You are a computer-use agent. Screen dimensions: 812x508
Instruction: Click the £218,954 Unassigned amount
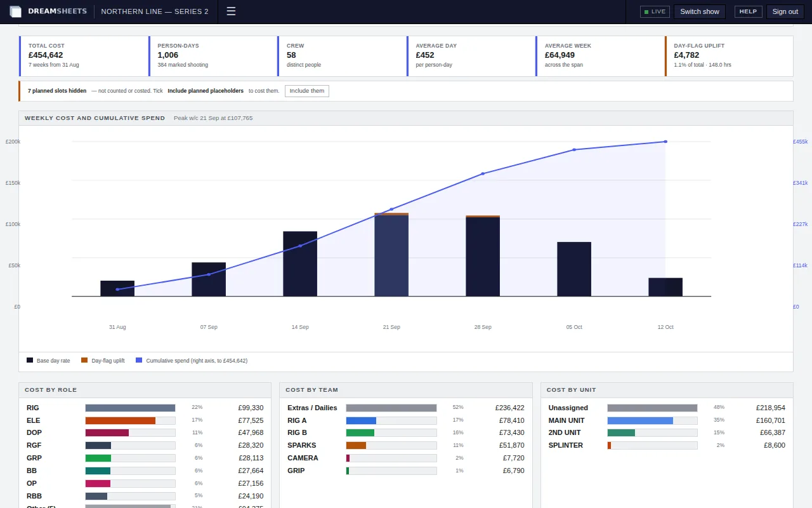771,408
